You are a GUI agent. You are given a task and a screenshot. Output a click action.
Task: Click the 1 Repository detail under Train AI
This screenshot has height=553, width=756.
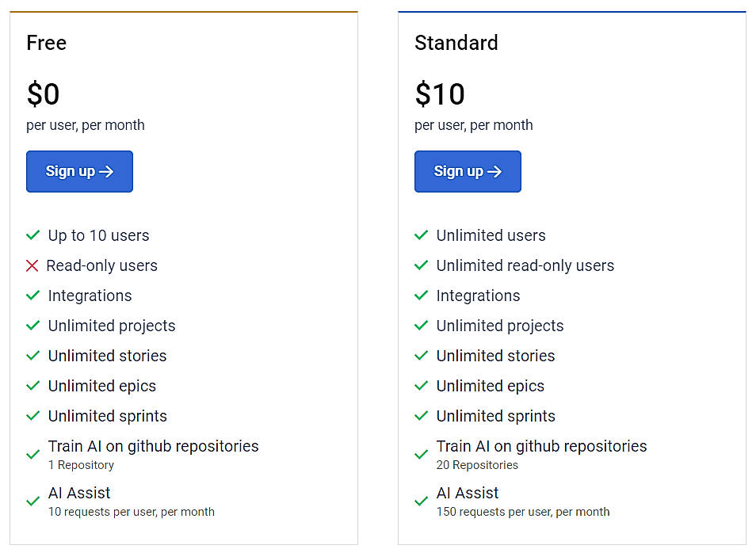[x=79, y=465]
